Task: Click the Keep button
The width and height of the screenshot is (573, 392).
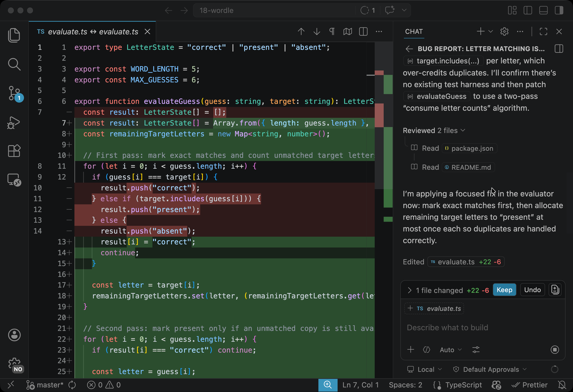Action: (504, 290)
